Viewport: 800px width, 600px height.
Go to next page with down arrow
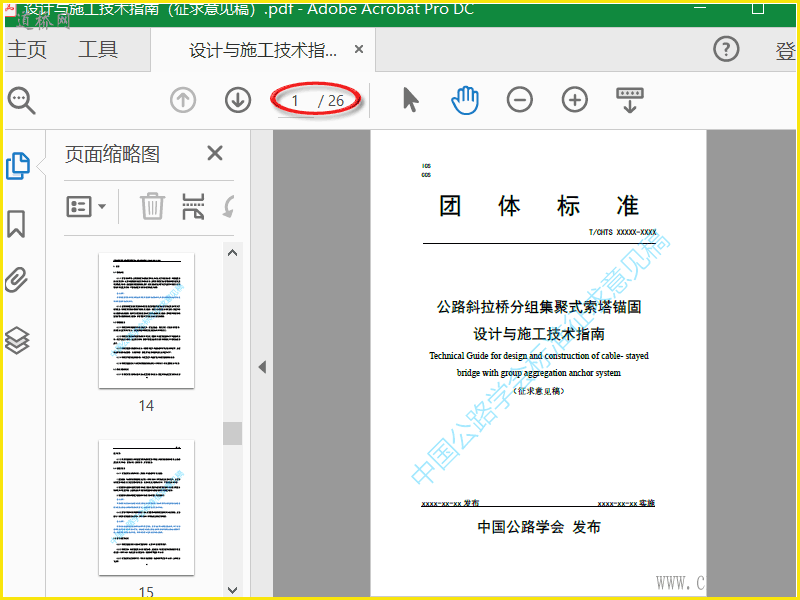(238, 100)
